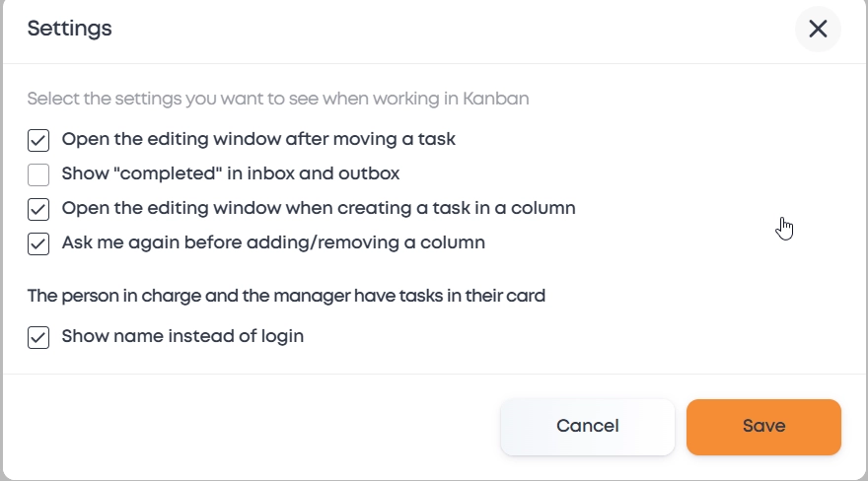The image size is (868, 481).
Task: Click the word 'login' in the last option
Action: click(x=280, y=336)
